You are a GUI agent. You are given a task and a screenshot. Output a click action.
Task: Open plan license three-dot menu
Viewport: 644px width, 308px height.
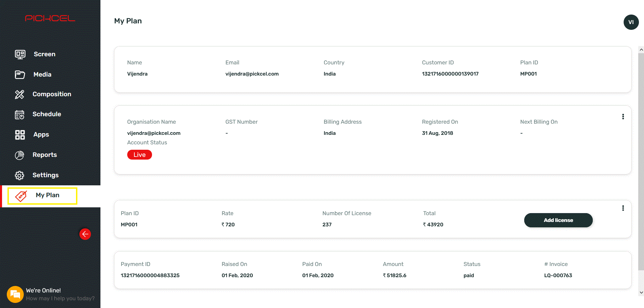point(623,208)
